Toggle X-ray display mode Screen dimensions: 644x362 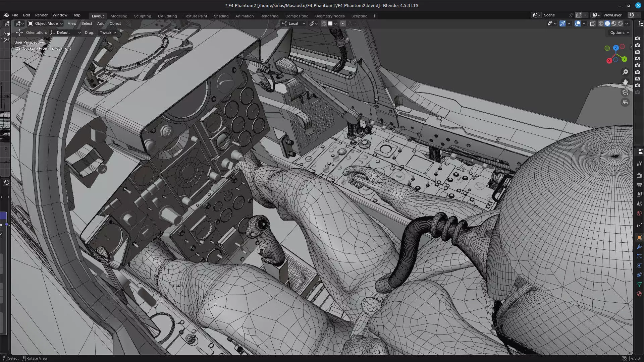(x=592, y=23)
